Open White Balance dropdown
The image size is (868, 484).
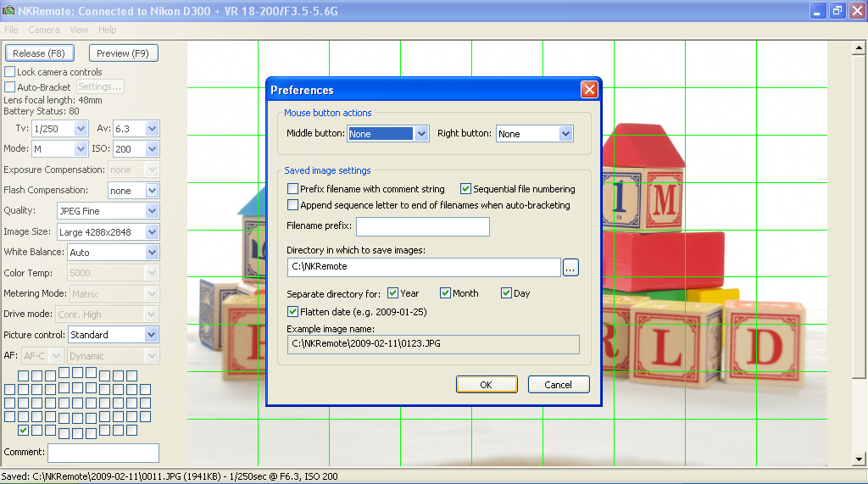153,253
